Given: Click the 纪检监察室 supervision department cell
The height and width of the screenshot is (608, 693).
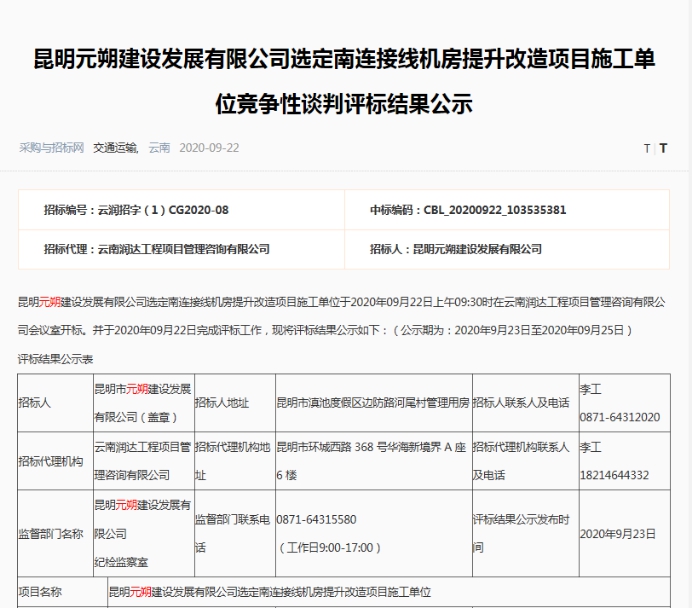Looking at the screenshot, I should point(123,562).
